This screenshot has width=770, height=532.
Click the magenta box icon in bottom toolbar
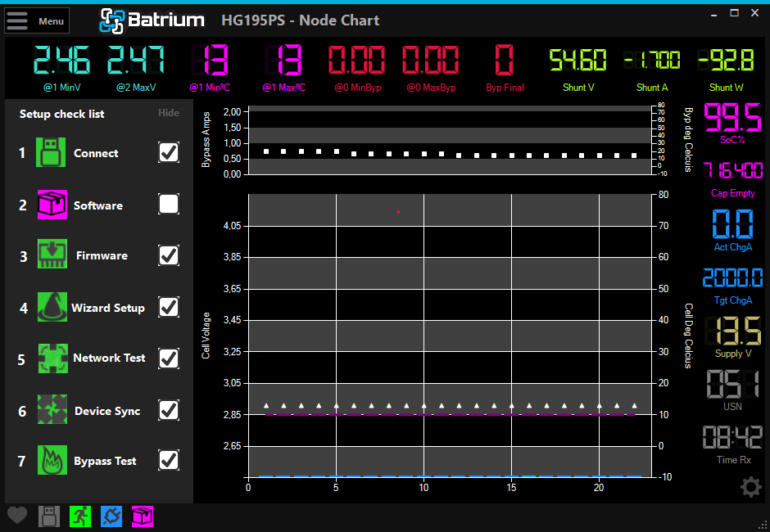coord(143,516)
